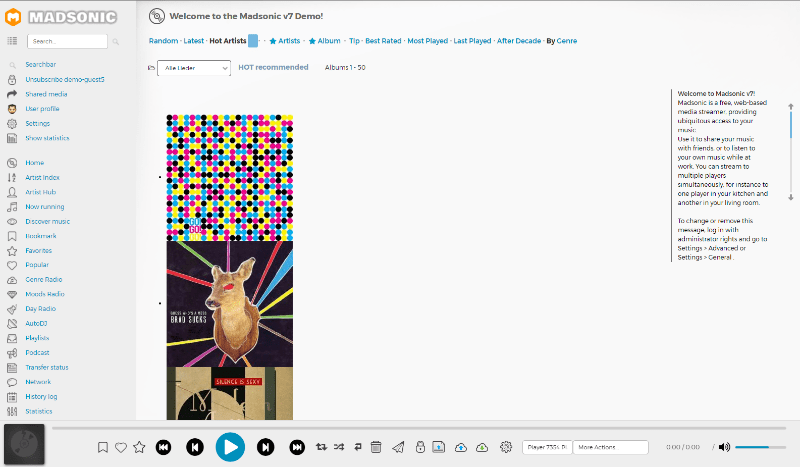
Task: Click the Madsonic logo icon
Action: coord(13,17)
